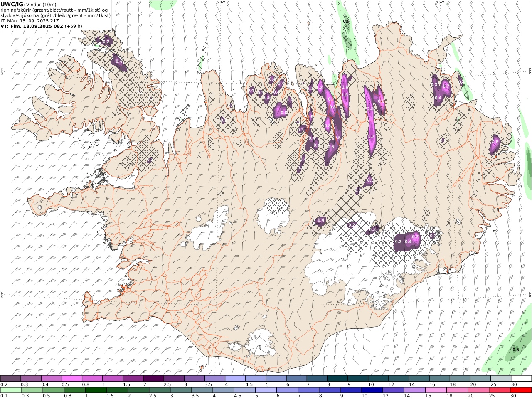Click the pure red 30 swatch in lower legend
The height and width of the screenshot is (399, 532).
pyautogui.click(x=521, y=390)
